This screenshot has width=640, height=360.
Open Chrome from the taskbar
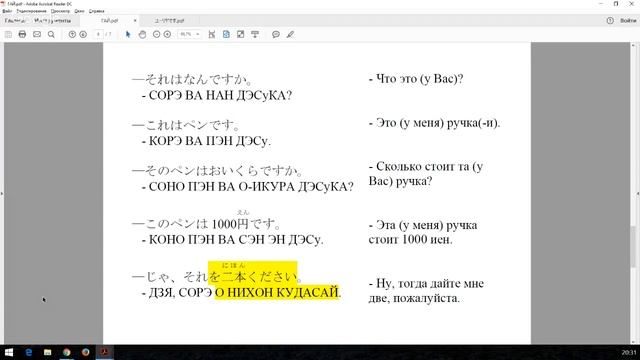[67, 352]
